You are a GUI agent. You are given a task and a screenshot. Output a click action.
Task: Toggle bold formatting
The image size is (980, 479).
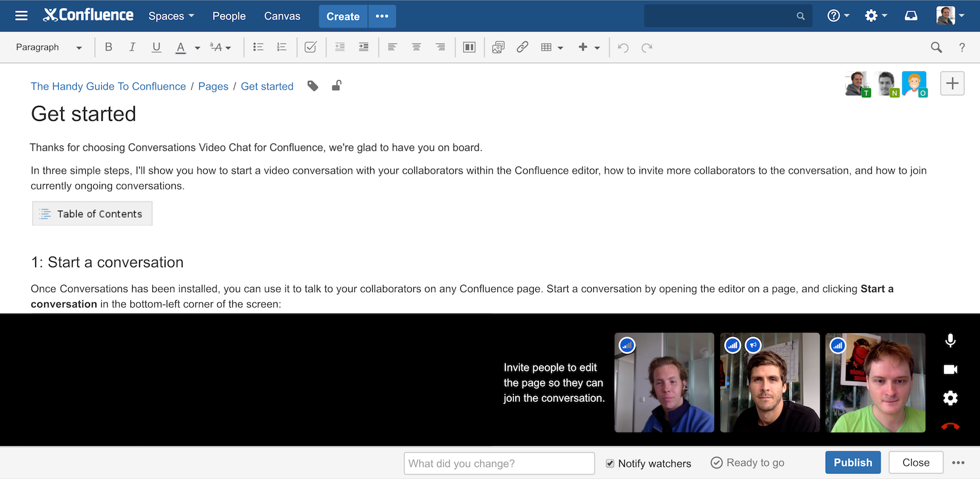(x=109, y=47)
